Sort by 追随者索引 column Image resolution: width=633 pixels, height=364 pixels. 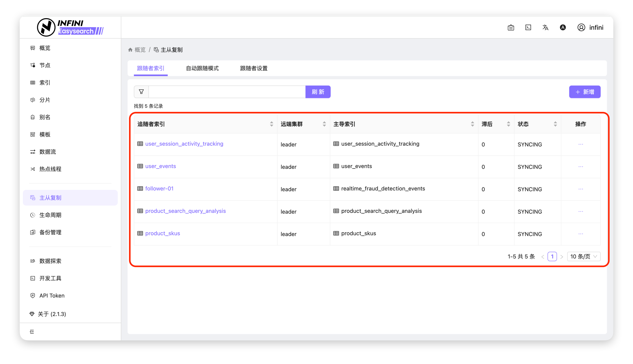click(272, 124)
